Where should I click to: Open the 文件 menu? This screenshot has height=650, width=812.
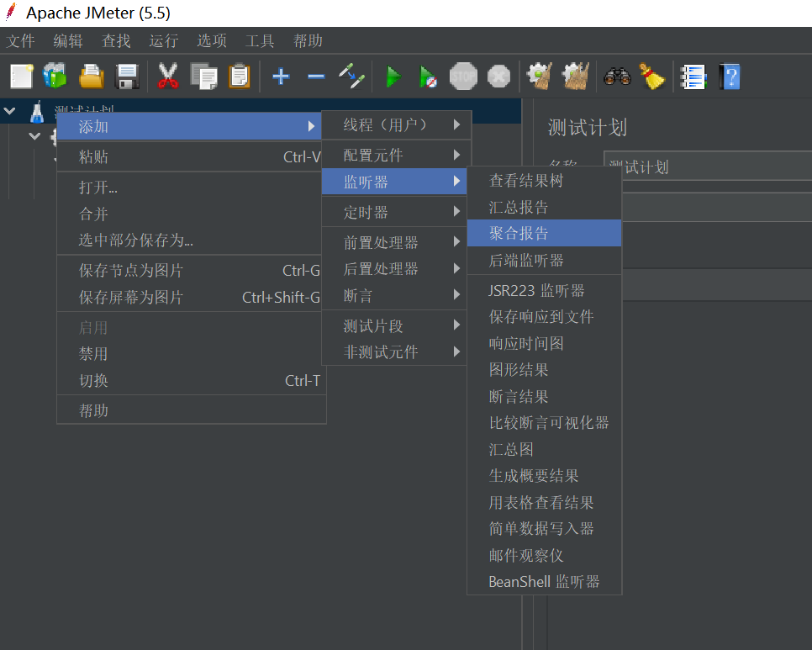20,40
